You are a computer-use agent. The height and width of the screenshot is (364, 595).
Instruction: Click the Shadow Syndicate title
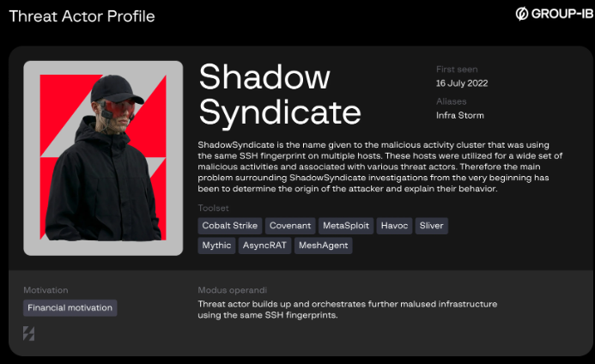tap(279, 94)
